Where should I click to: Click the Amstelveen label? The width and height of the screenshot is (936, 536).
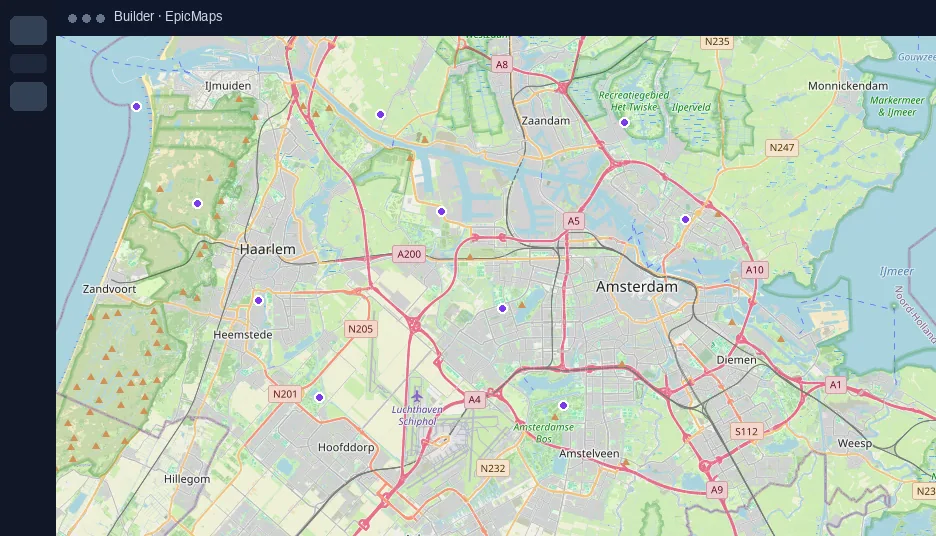589,454
